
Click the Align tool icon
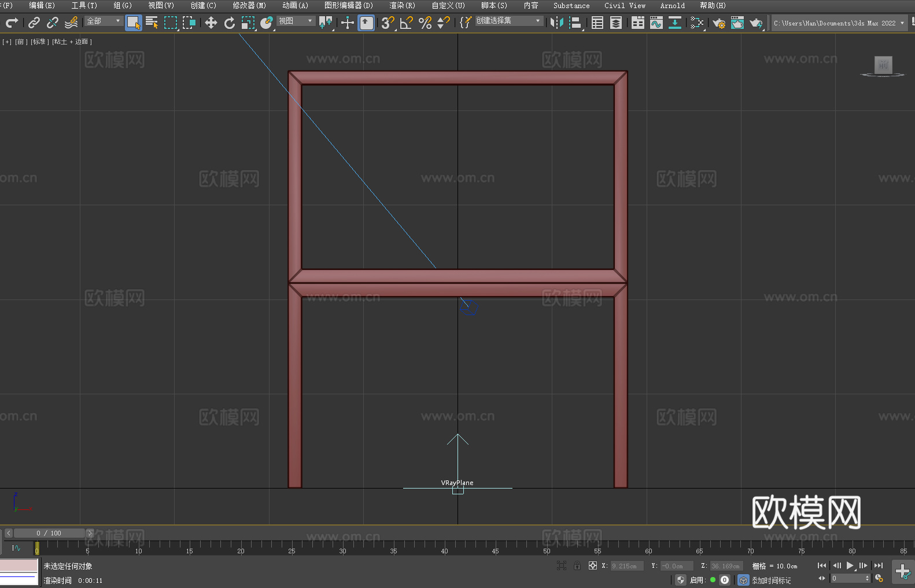(575, 23)
